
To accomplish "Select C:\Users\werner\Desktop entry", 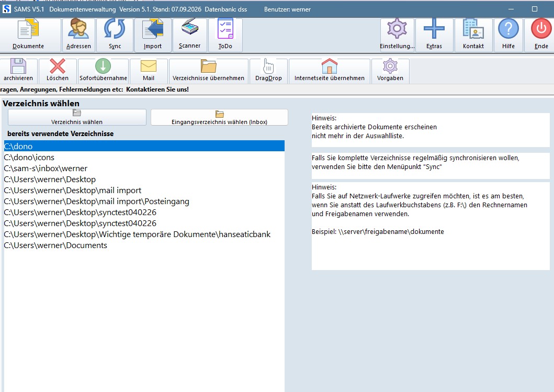I will [x=144, y=179].
